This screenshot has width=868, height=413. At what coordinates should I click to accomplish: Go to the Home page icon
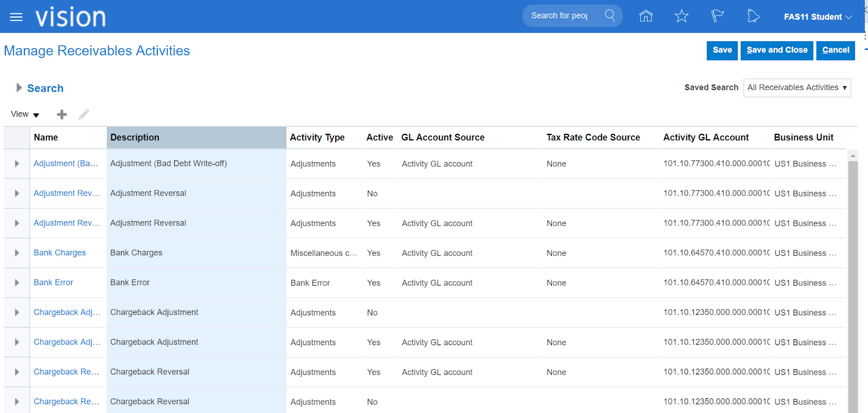(x=646, y=16)
